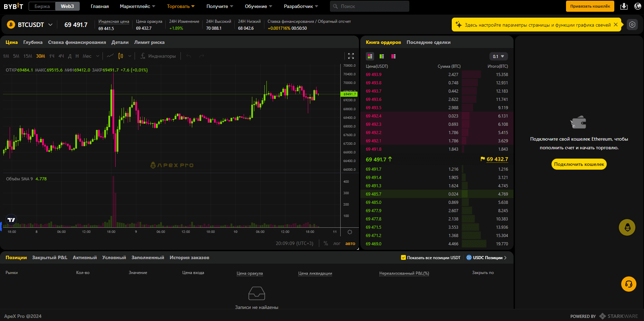Open order book 0.1 grouping dropdown

pos(498,56)
